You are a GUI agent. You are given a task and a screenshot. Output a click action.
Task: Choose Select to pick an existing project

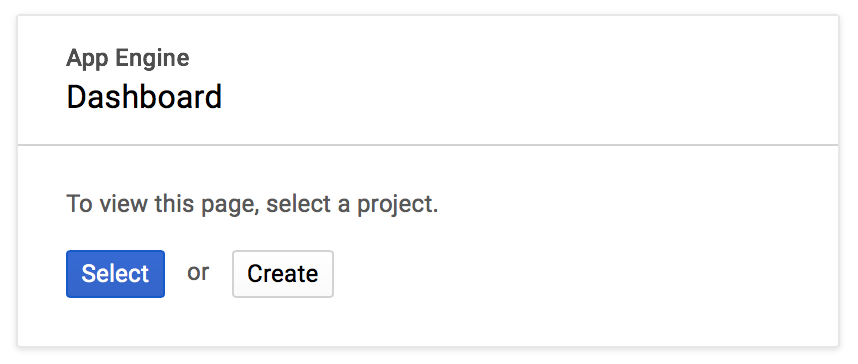[115, 274]
